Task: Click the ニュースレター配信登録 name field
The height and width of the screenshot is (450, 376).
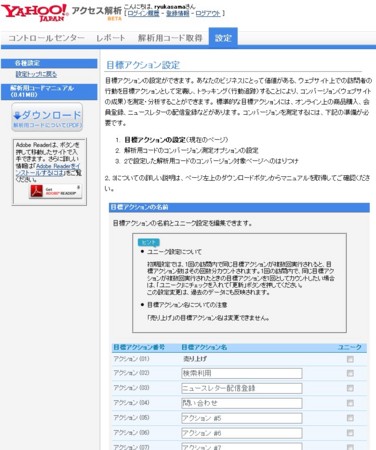Action: coord(242,388)
